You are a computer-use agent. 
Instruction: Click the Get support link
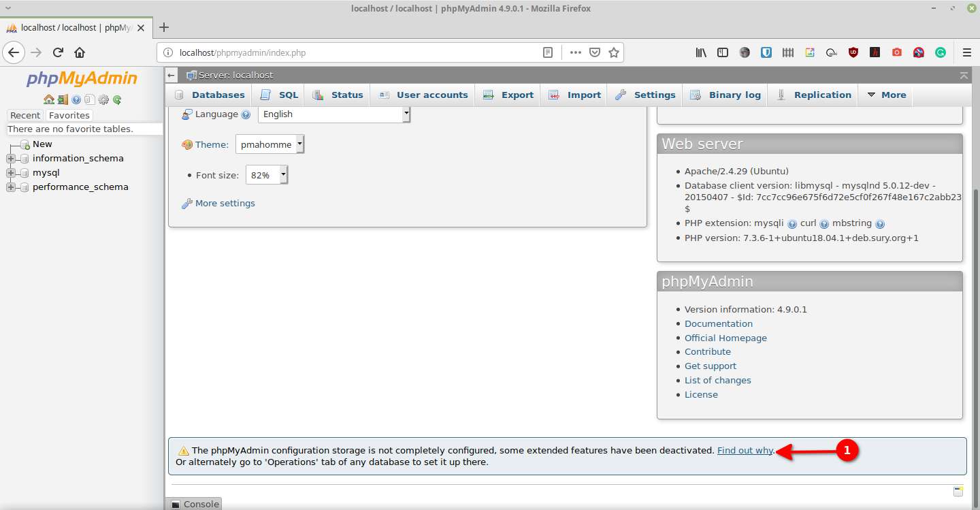[x=710, y=366]
